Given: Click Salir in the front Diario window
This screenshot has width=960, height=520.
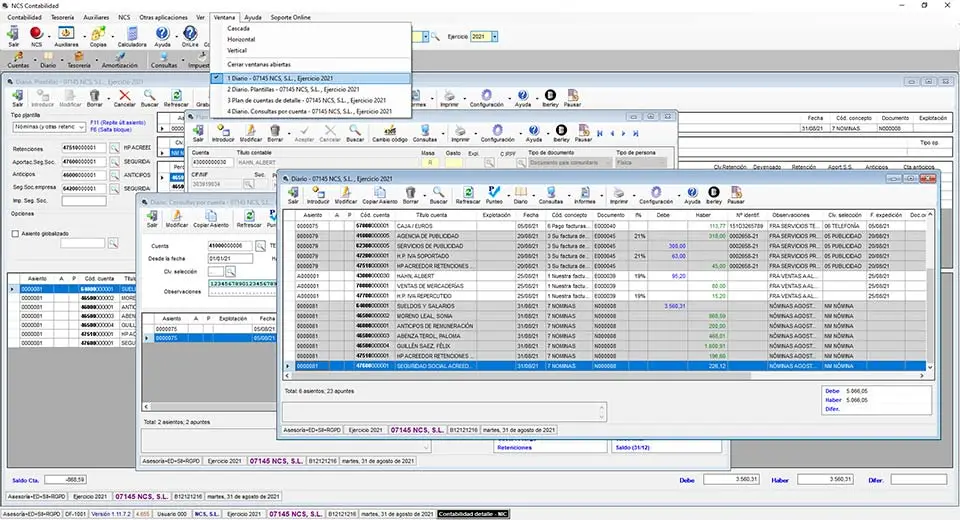Looking at the screenshot, I should [293, 195].
